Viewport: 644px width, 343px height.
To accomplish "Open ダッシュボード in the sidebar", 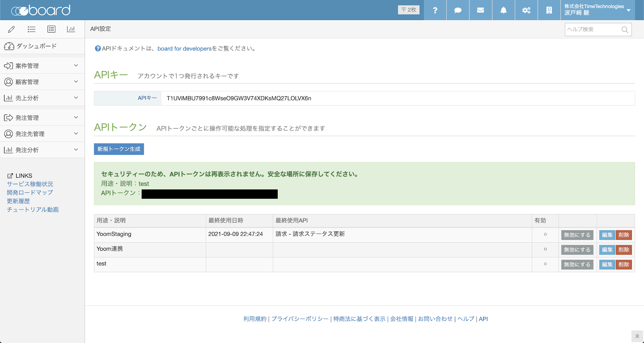I will click(x=36, y=46).
